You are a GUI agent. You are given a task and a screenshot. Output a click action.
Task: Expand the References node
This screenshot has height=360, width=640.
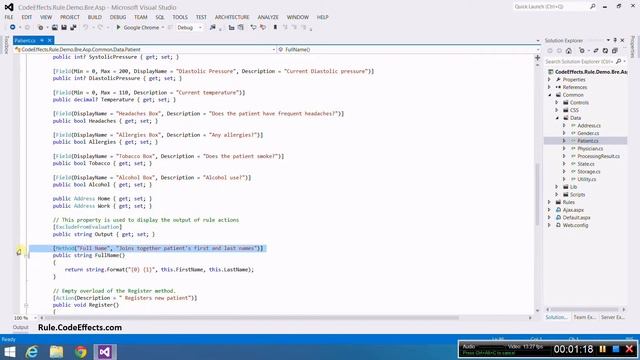(x=549, y=87)
